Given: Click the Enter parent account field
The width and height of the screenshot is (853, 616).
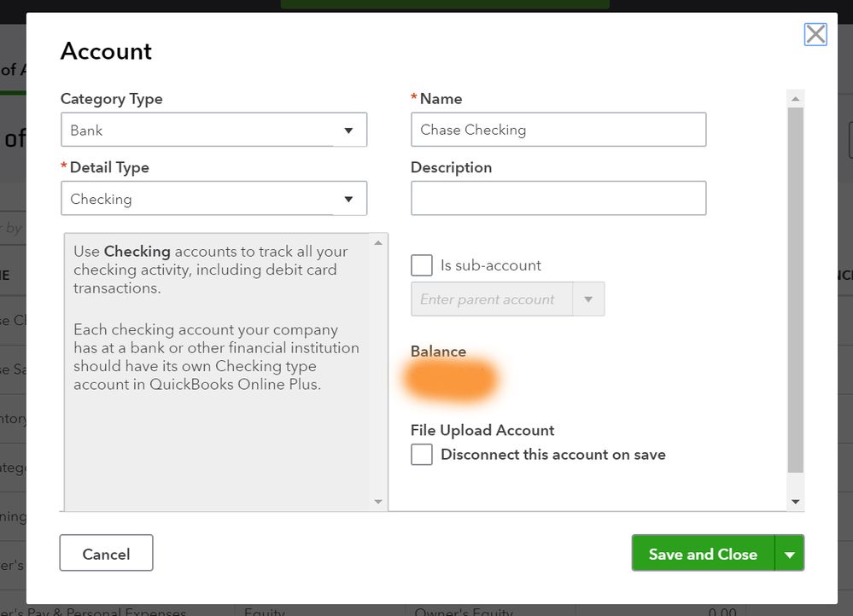Looking at the screenshot, I should point(490,299).
